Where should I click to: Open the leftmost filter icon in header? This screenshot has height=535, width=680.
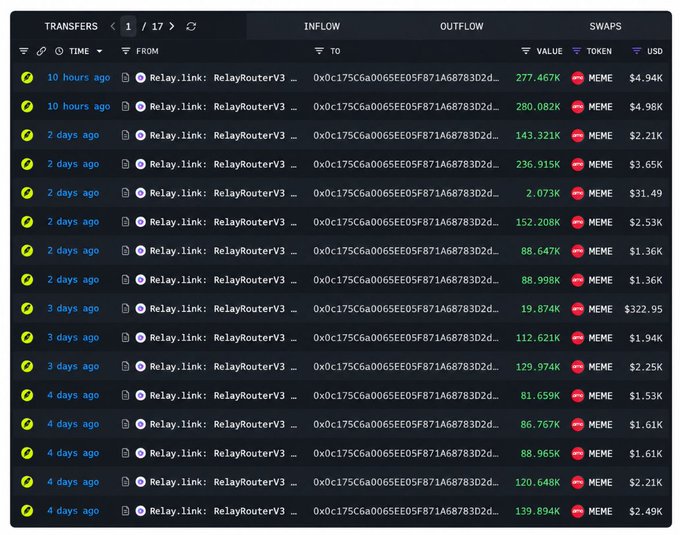pos(24,51)
